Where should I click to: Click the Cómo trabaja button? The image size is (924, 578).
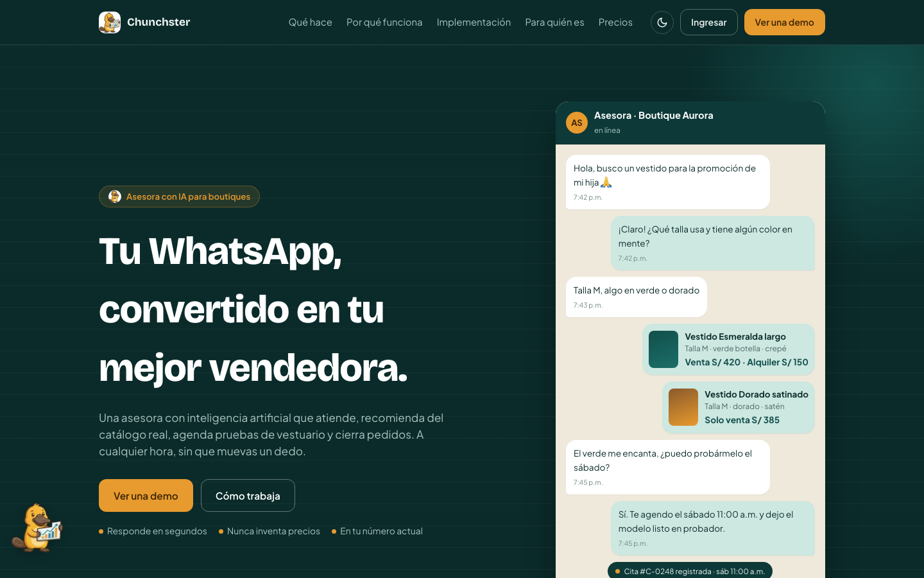pos(248,496)
